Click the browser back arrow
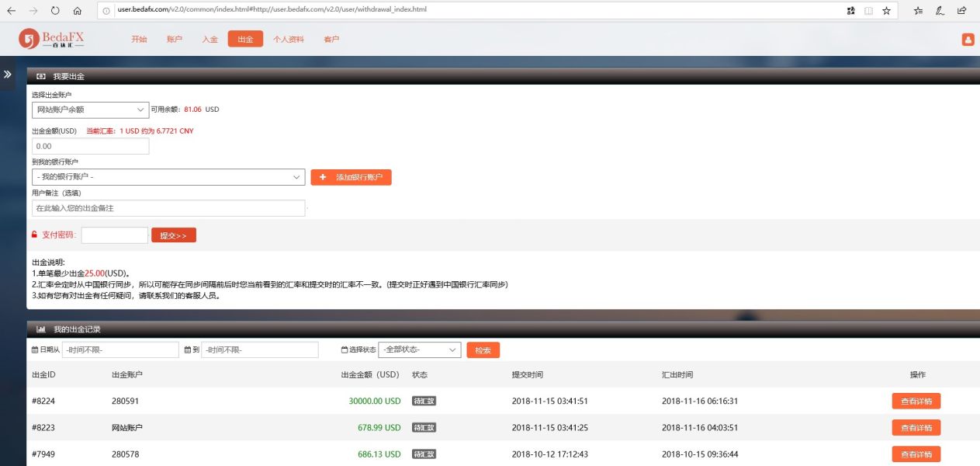Image resolution: width=980 pixels, height=466 pixels. click(x=11, y=11)
